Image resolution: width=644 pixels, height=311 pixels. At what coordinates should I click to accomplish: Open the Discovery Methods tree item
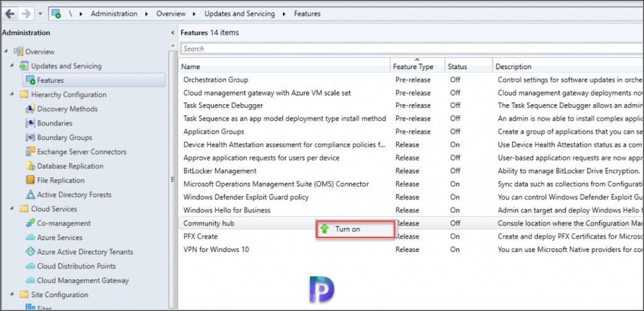(67, 109)
